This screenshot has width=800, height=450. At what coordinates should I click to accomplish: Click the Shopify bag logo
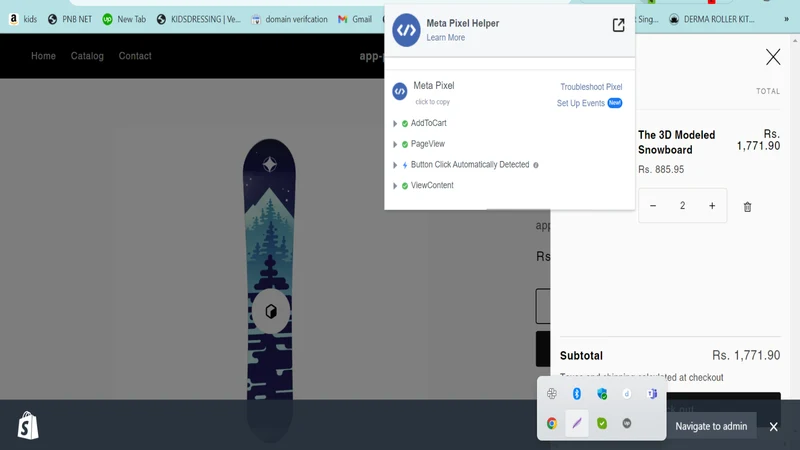click(x=28, y=426)
